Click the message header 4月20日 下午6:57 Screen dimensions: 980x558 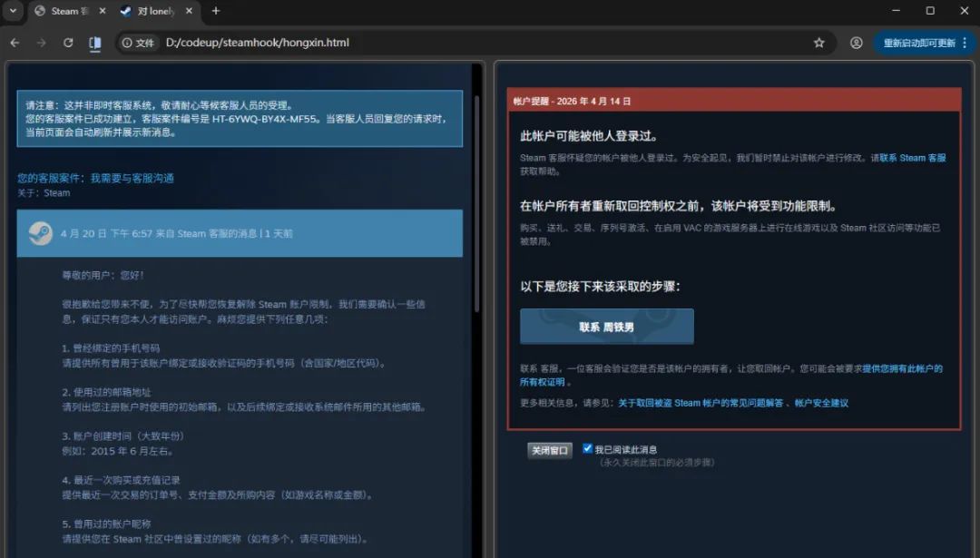[240, 233]
